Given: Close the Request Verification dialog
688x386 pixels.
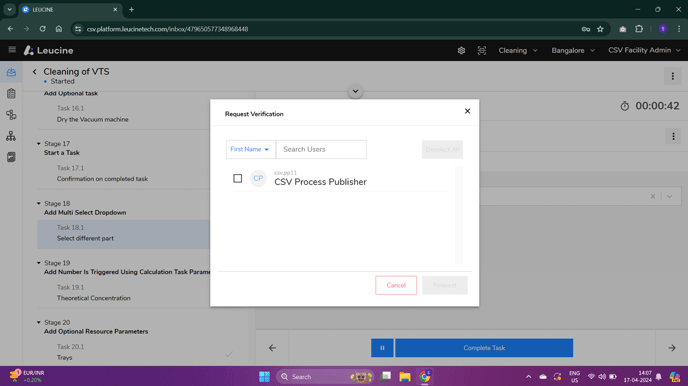Looking at the screenshot, I should click(x=467, y=111).
